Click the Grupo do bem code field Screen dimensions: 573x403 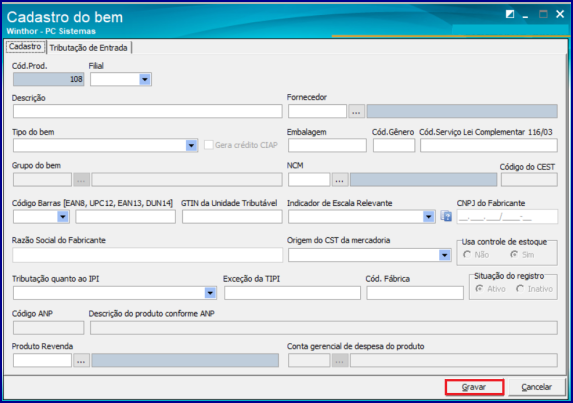(42, 180)
